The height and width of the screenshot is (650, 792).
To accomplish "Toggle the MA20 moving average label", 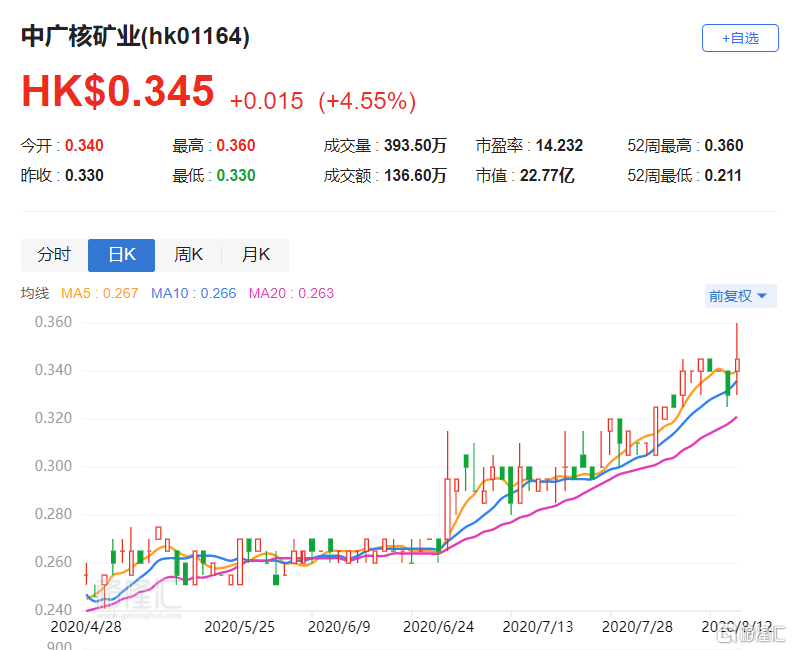I will point(291,294).
